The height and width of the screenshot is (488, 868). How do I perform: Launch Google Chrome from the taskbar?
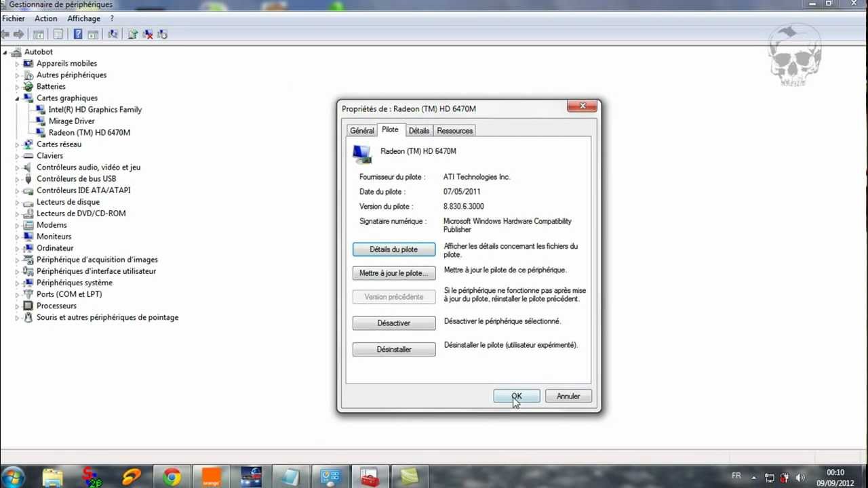pos(172,477)
